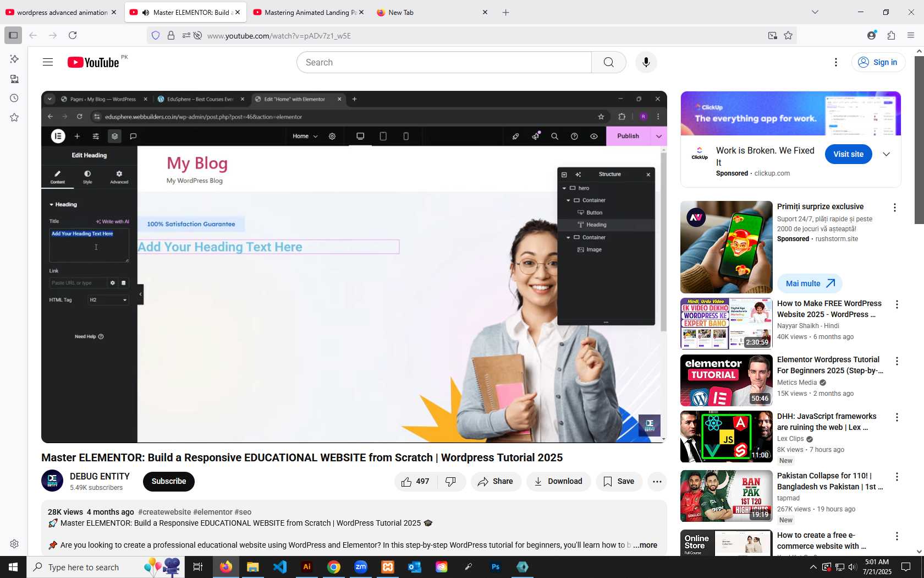
Task: Open Firefox account icon
Action: (872, 35)
